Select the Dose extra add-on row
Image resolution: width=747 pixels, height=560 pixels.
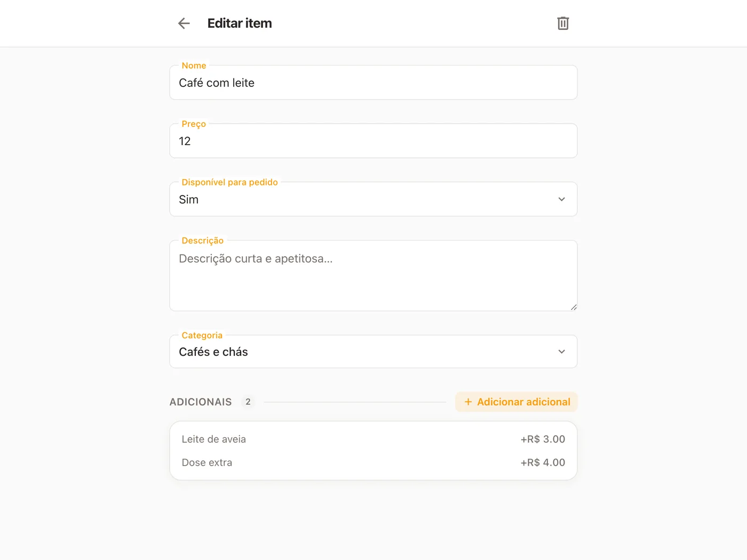[373, 462]
